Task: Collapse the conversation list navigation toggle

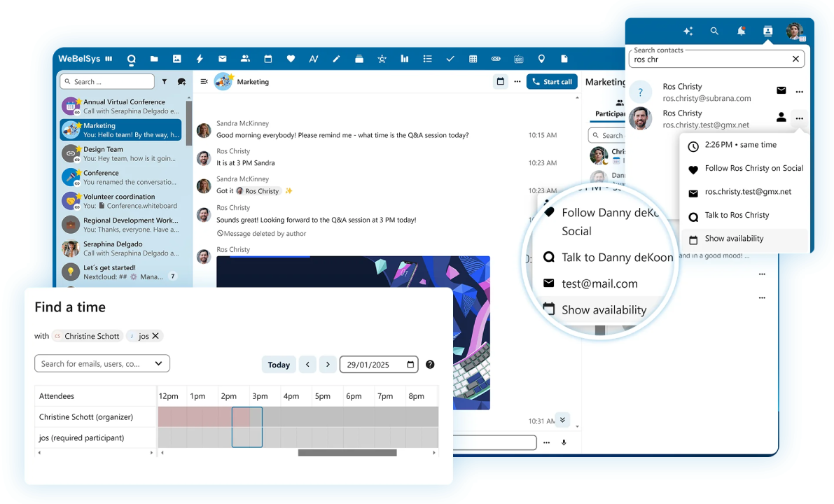Action: pyautogui.click(x=204, y=82)
